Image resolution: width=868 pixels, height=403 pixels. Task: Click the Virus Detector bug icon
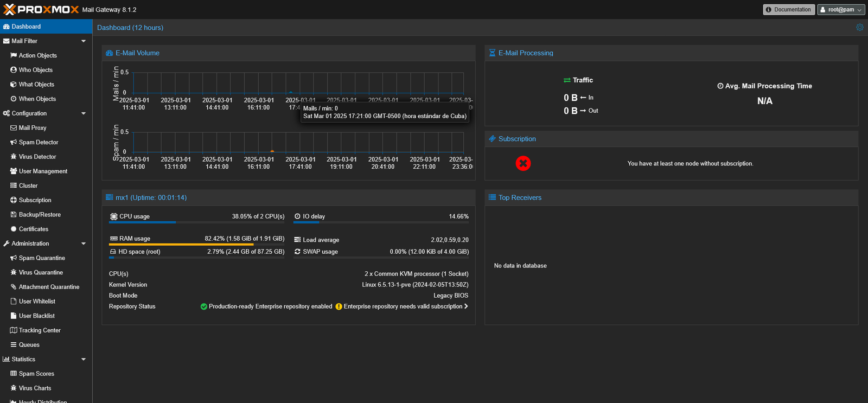tap(14, 157)
